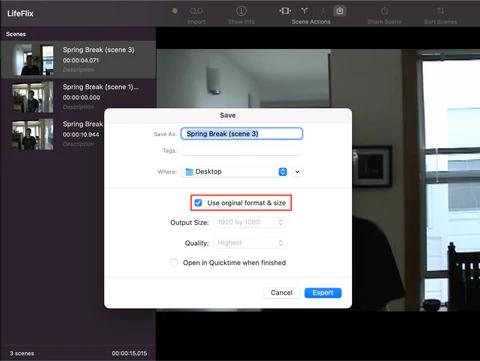Open the Output Size dropdown
This screenshot has width=480, height=361.
[250, 222]
